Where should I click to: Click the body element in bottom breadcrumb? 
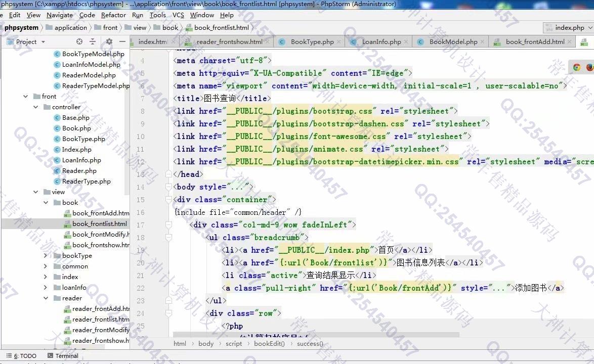tap(206, 344)
